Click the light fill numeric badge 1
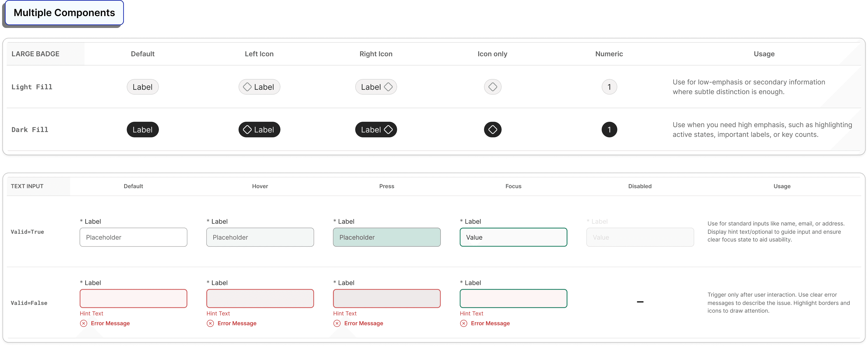 tap(609, 87)
